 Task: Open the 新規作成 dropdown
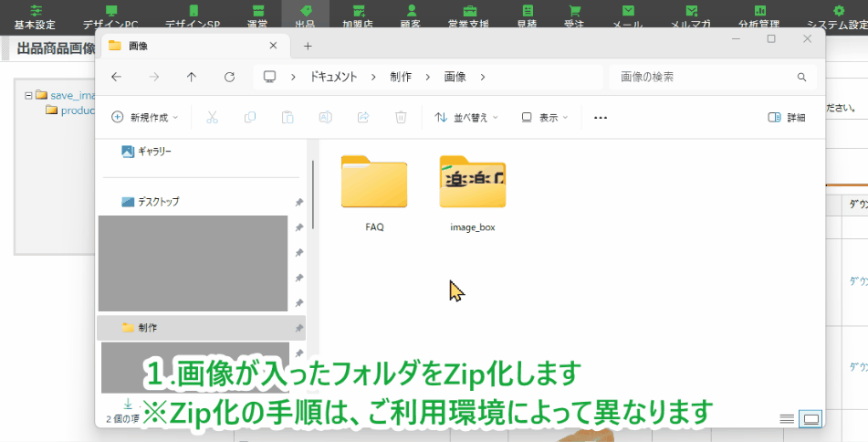[145, 118]
